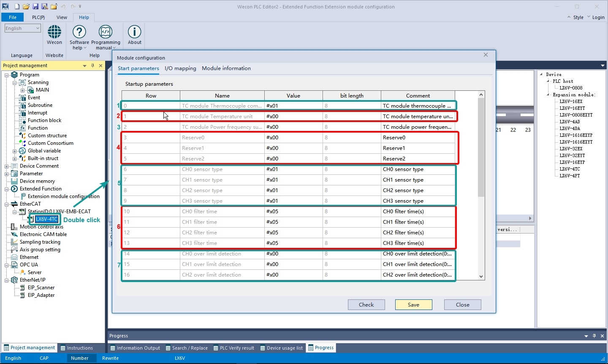Collapse the Program tree node
Viewport: 608px width, 364px height.
(x=7, y=75)
